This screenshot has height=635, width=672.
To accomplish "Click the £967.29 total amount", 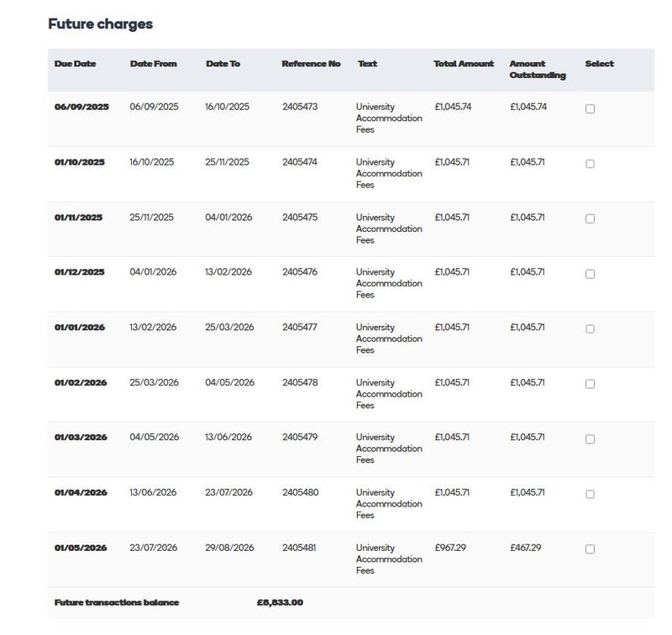I will [450, 548].
